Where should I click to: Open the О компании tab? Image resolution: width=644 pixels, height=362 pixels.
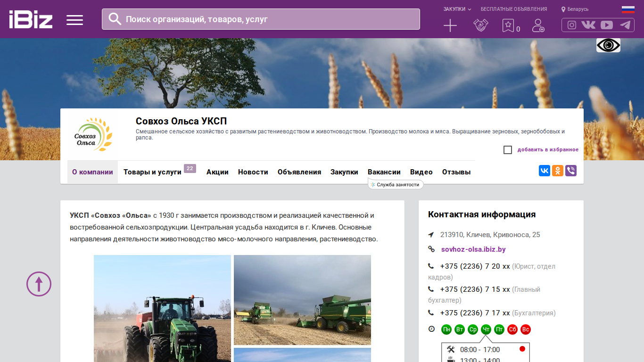coord(92,172)
